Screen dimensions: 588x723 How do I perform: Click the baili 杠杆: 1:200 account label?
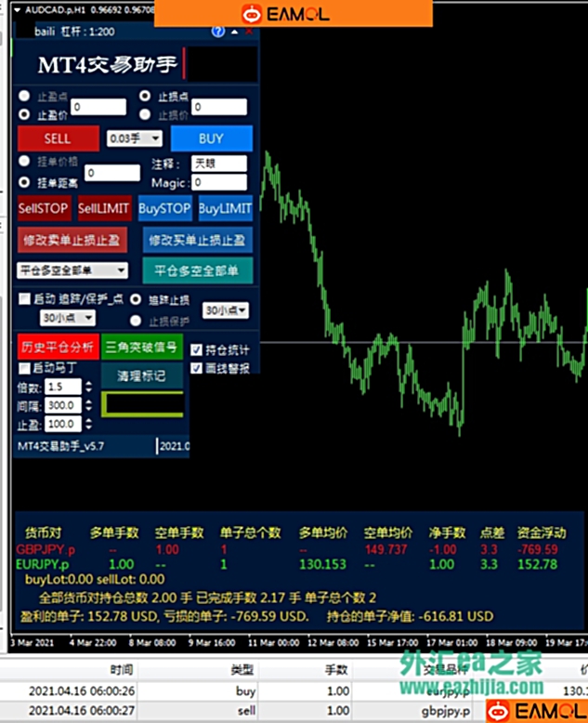(74, 32)
